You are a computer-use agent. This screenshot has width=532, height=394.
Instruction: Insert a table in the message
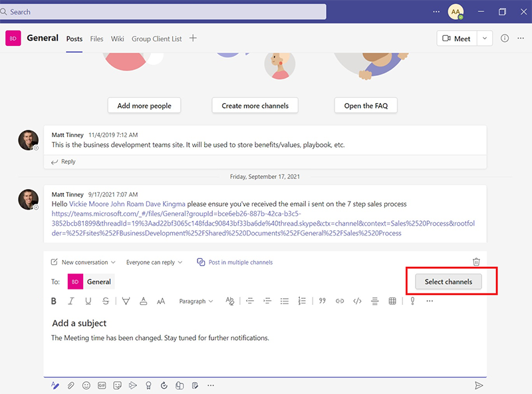tap(392, 301)
